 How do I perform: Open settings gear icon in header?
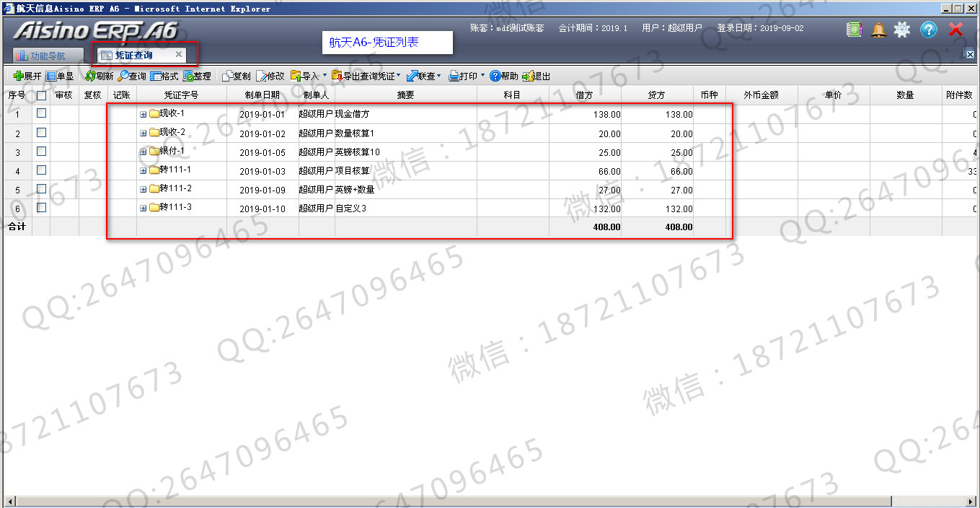click(x=902, y=30)
